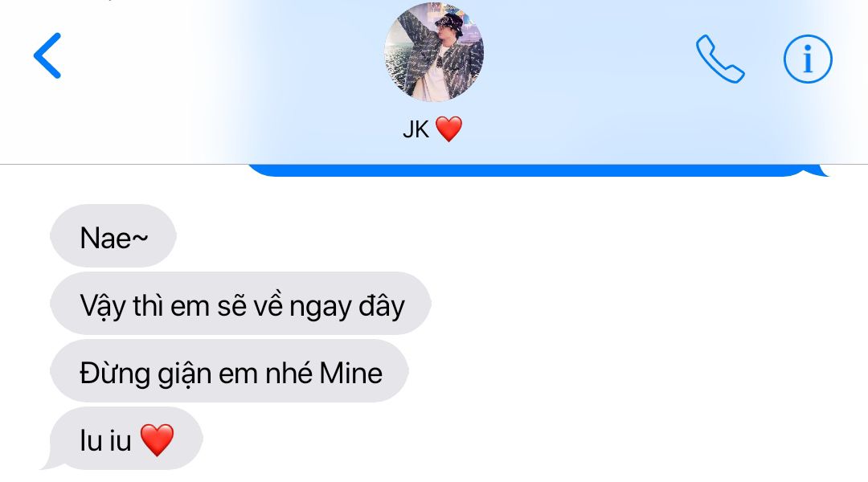
Task: Select the "Đừng giận em nhé Mine" message
Action: [229, 371]
